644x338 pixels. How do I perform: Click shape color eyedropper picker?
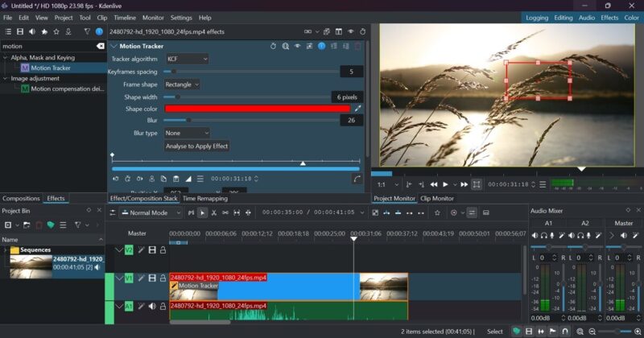coord(357,109)
